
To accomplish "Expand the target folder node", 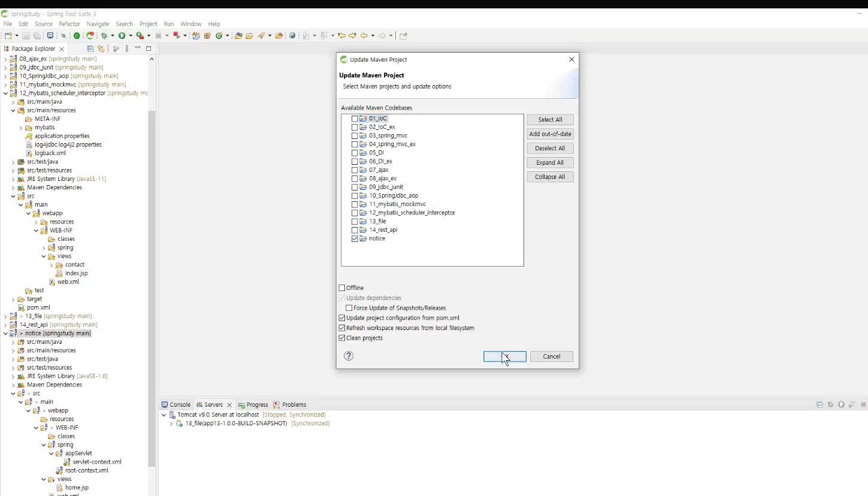I will click(x=13, y=300).
